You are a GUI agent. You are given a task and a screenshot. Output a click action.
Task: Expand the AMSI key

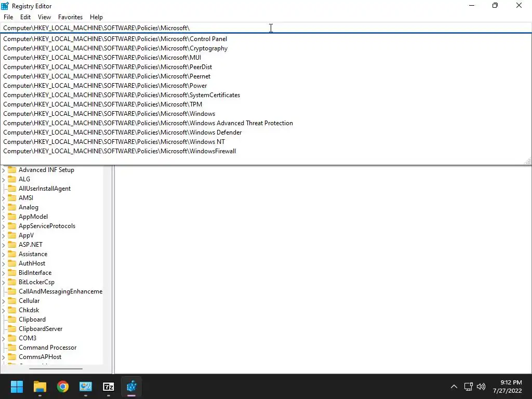(4, 198)
